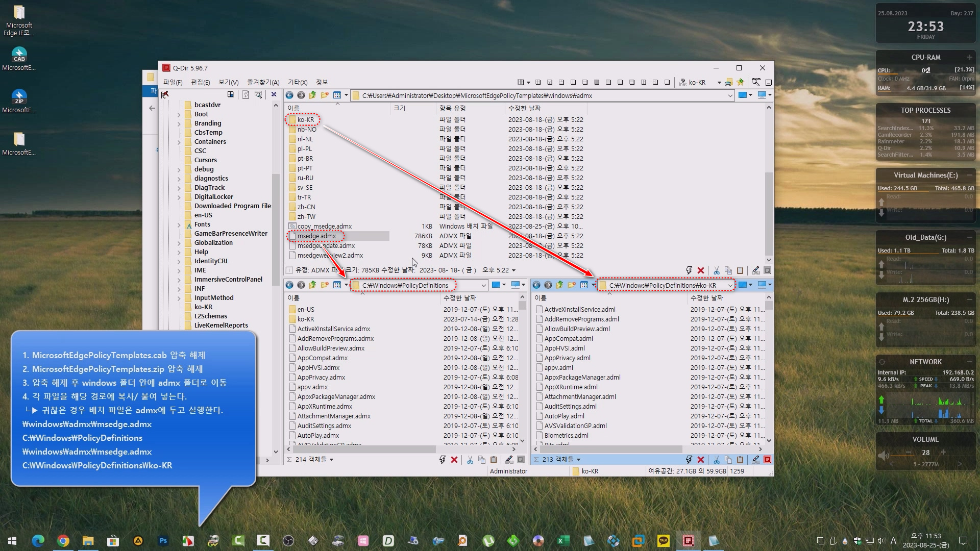Click the add favorite star icon
Image resolution: width=980 pixels, height=551 pixels.
click(740, 82)
